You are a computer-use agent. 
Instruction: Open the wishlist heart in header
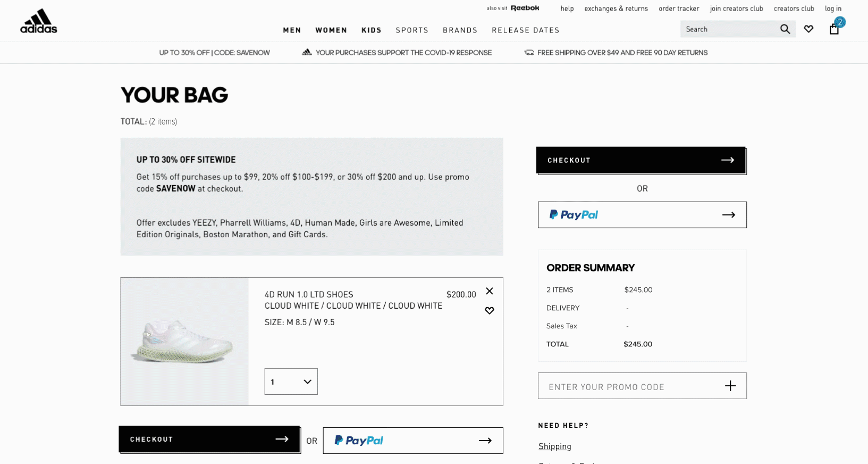808,29
